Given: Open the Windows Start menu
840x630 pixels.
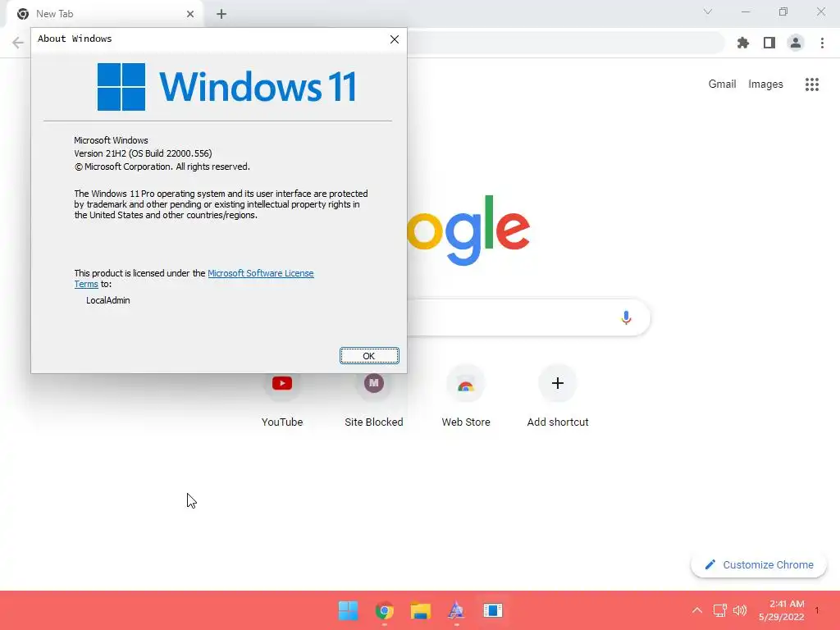Looking at the screenshot, I should click(348, 610).
